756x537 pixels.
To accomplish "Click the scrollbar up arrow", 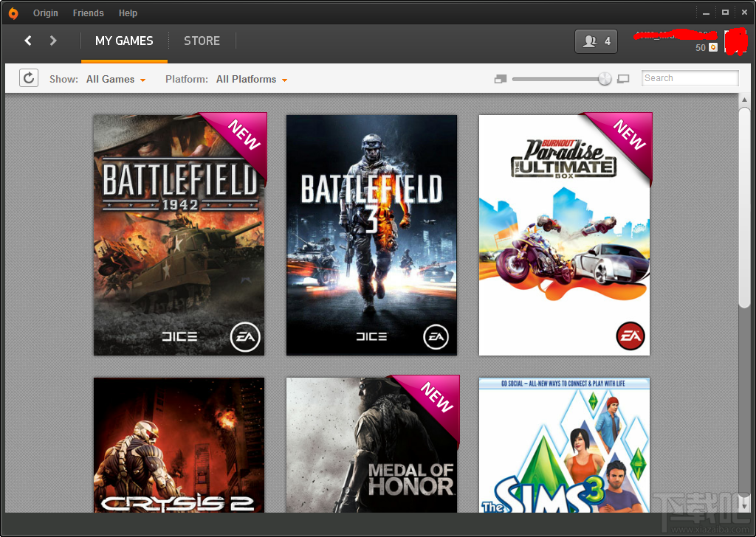I will coord(744,100).
